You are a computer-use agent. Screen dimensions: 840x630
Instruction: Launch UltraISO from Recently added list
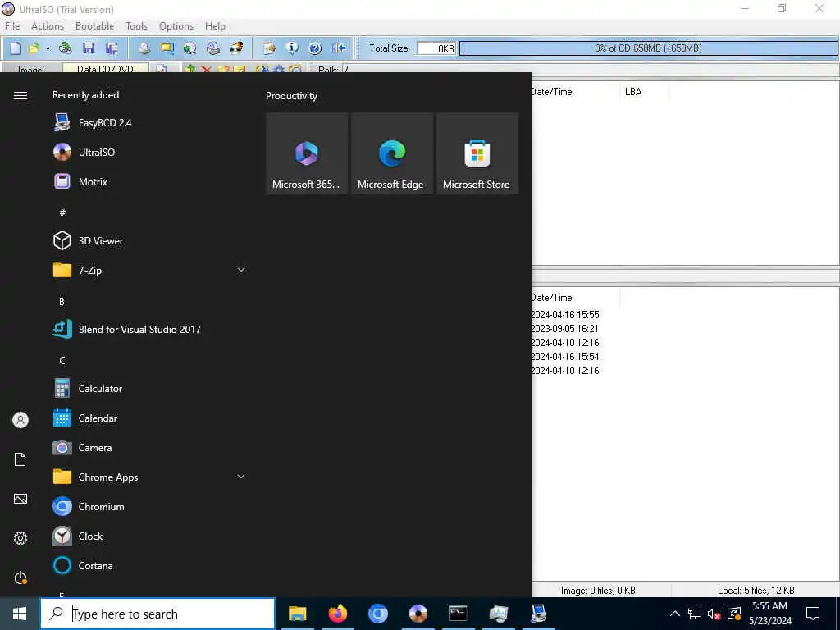click(150, 152)
